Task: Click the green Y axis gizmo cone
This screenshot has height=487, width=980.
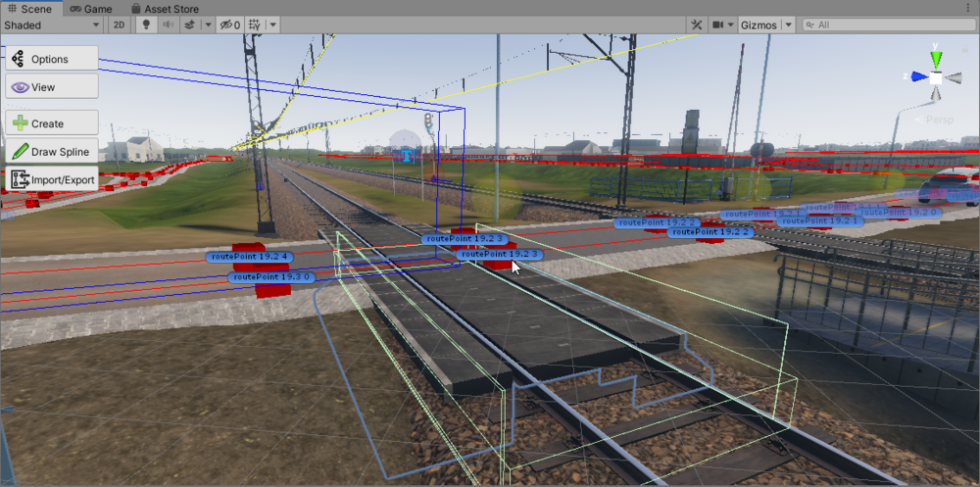Action: coord(936,59)
